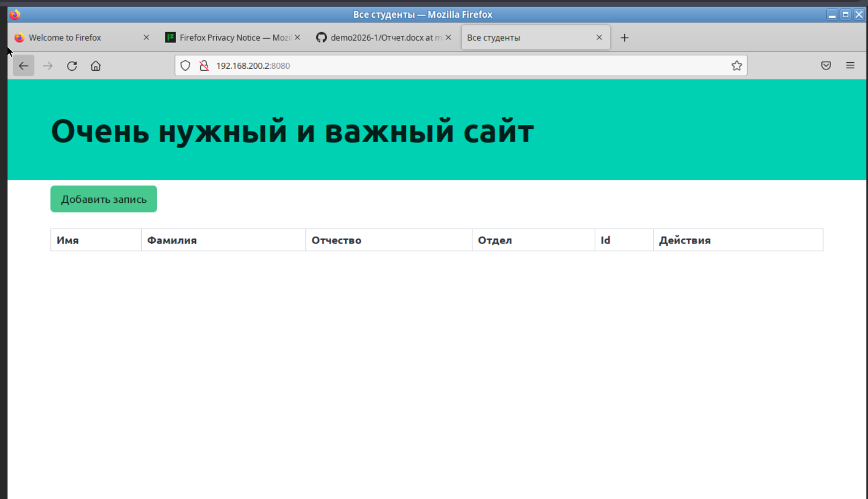Switch to Firefox Privacy Notice tab

228,38
